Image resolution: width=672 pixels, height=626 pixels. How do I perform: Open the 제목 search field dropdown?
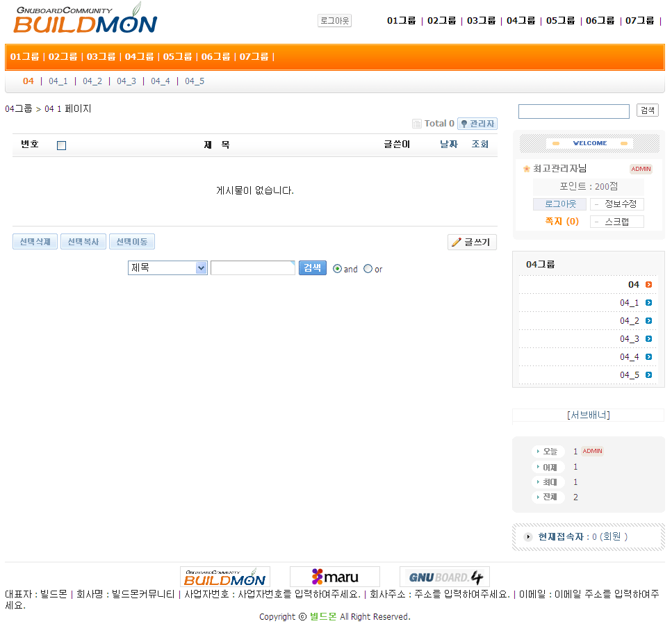tap(167, 268)
